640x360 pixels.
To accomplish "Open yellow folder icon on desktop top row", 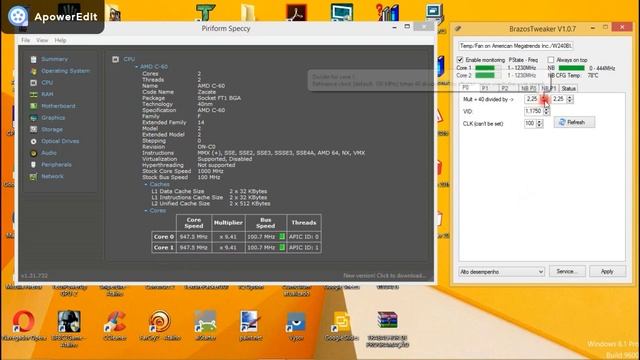I will (248, 12).
